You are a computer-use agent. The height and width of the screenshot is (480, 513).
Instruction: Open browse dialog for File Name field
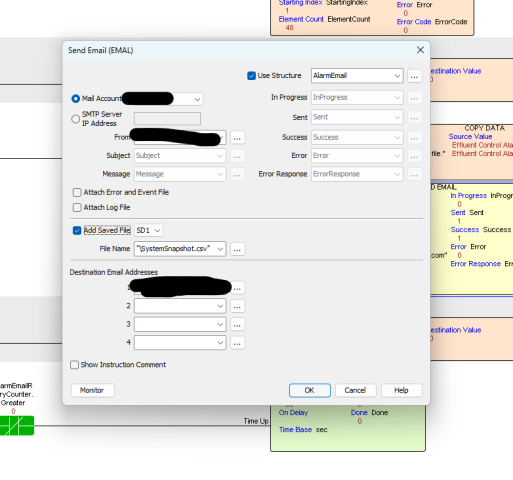tap(237, 249)
